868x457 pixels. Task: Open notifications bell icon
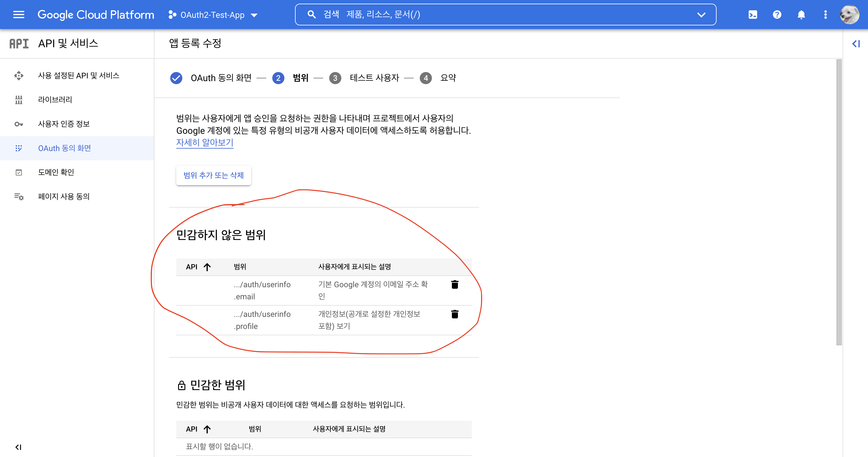pos(801,15)
